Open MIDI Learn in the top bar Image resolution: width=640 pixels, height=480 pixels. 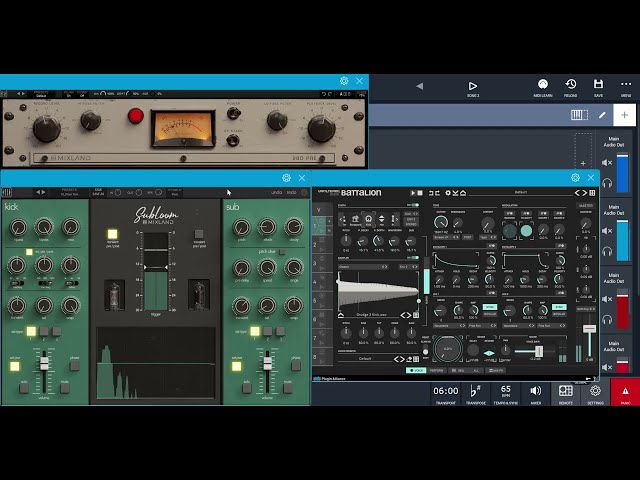543,88
